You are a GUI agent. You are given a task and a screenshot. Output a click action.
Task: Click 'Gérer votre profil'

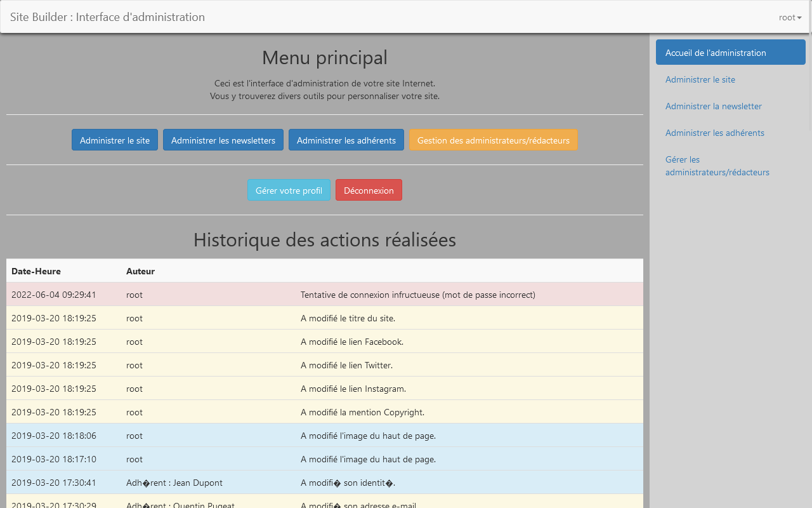[x=289, y=189]
